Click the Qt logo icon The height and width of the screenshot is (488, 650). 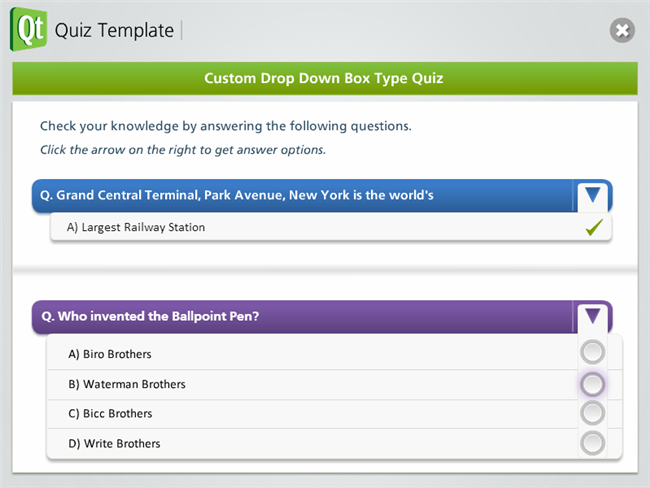pyautogui.click(x=28, y=28)
